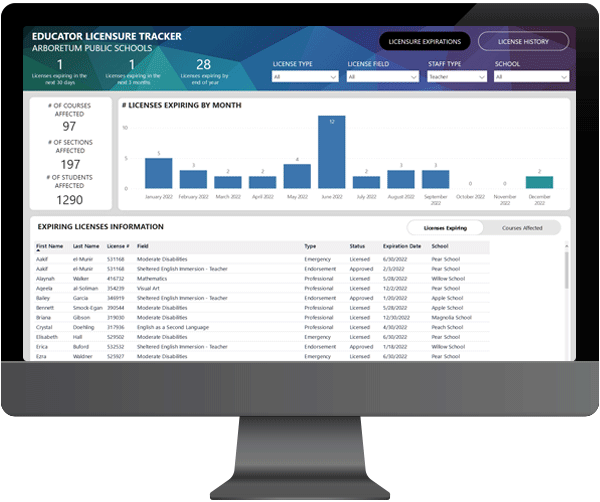Click the '1290' students affected value
Image resolution: width=600 pixels, height=502 pixels.
point(70,200)
